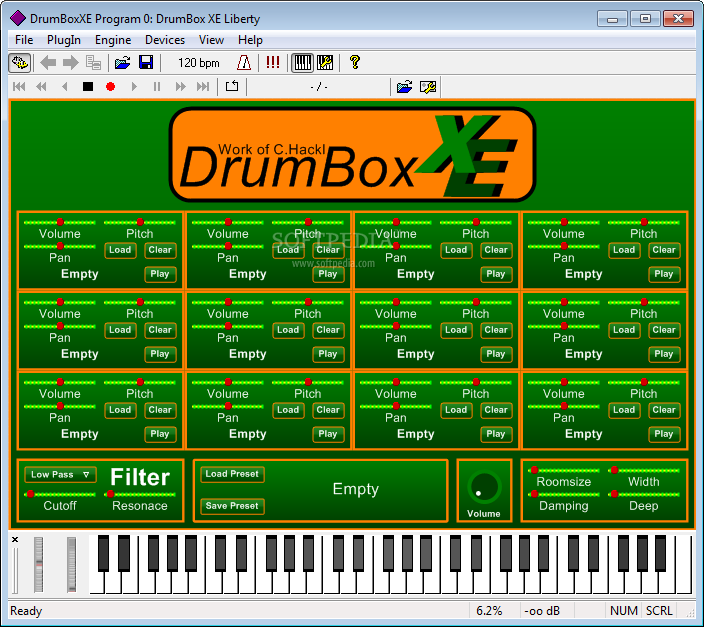
Task: Close the keyboard bar with small x
Action: click(x=15, y=539)
